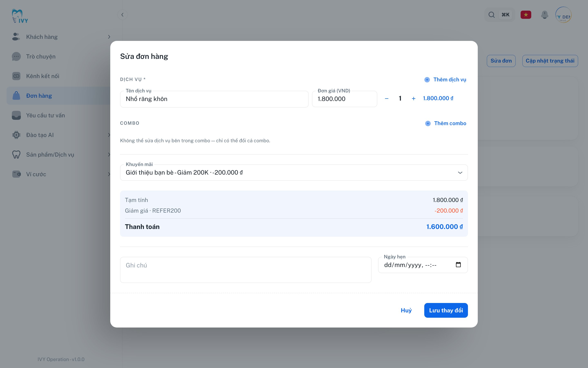Click the Khách hàng people icon
Screen dimensions: 588x368
16,37
